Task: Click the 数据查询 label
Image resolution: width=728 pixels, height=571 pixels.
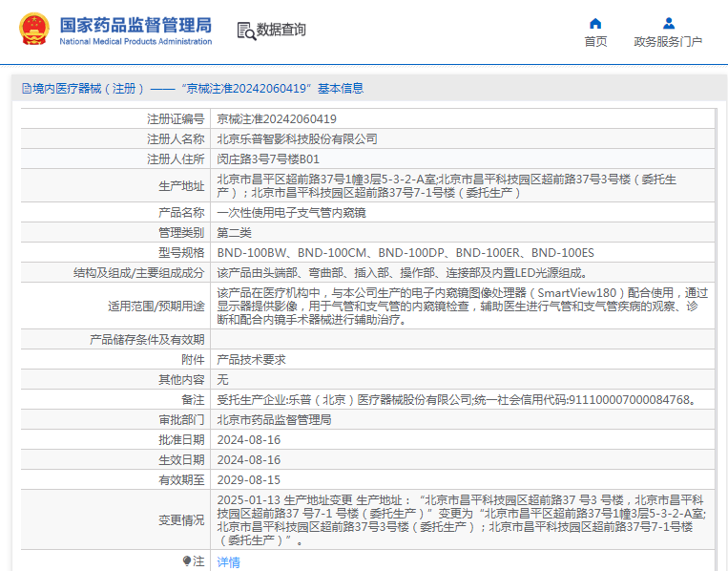Action: (x=281, y=30)
